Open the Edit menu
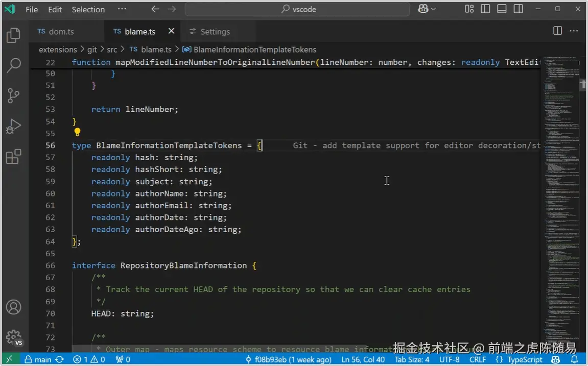The height and width of the screenshot is (366, 588). [55, 9]
